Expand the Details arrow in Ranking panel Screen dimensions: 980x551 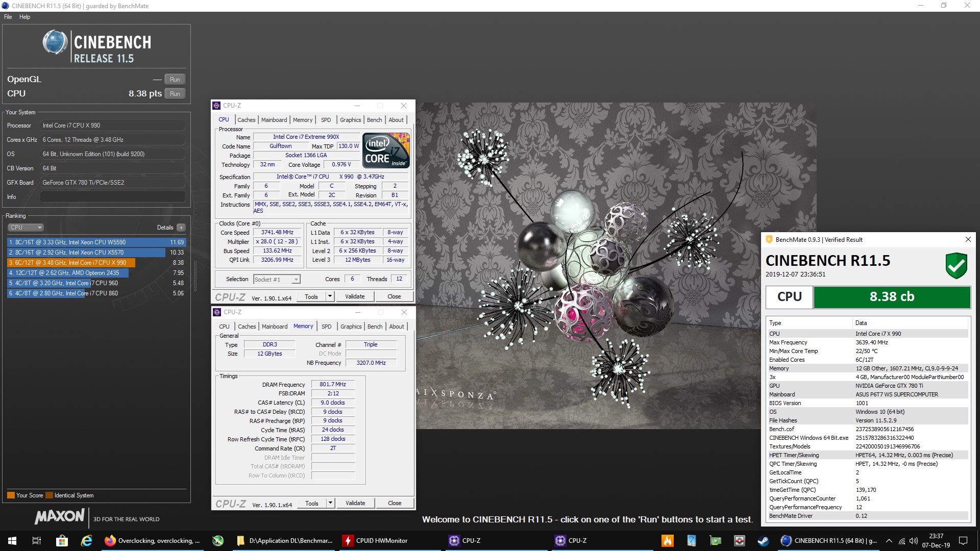(x=181, y=228)
